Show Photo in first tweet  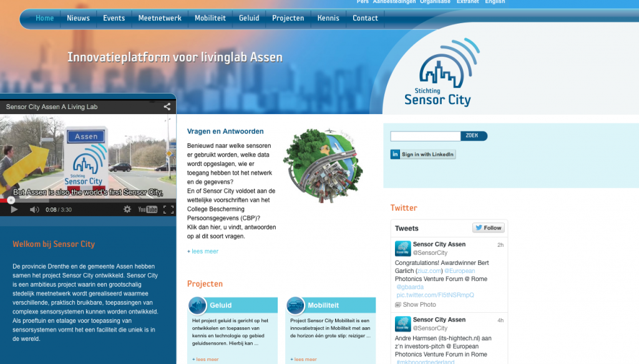coord(415,305)
